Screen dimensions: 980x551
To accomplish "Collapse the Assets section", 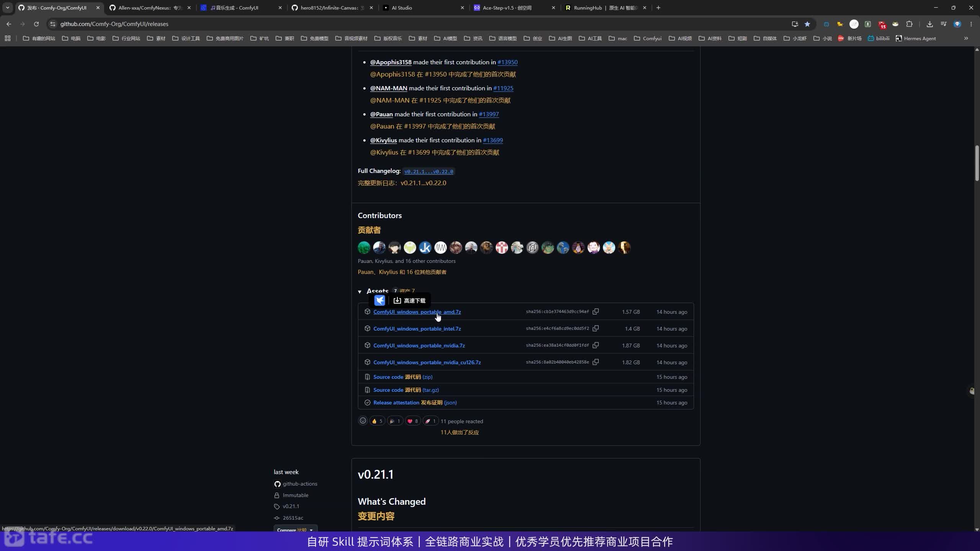I will [x=359, y=292].
